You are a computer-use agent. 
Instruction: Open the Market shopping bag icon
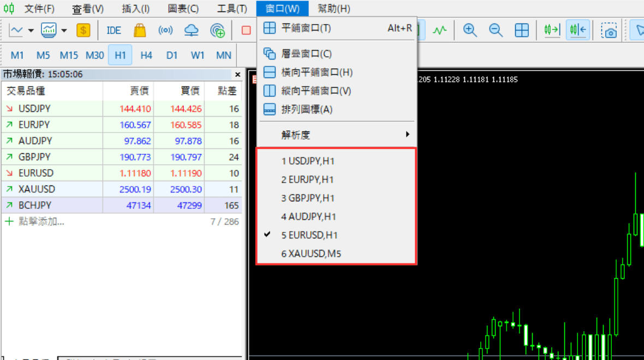[140, 31]
